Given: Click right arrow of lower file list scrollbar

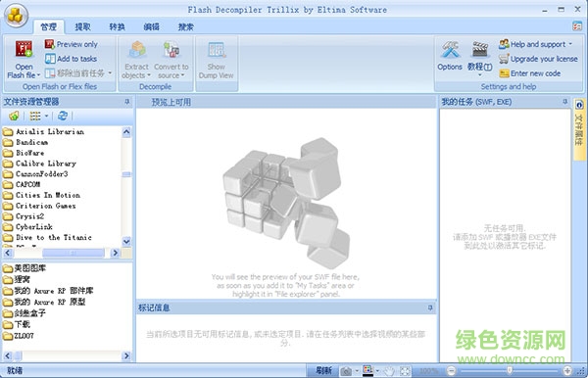Looking at the screenshot, I should [x=126, y=355].
